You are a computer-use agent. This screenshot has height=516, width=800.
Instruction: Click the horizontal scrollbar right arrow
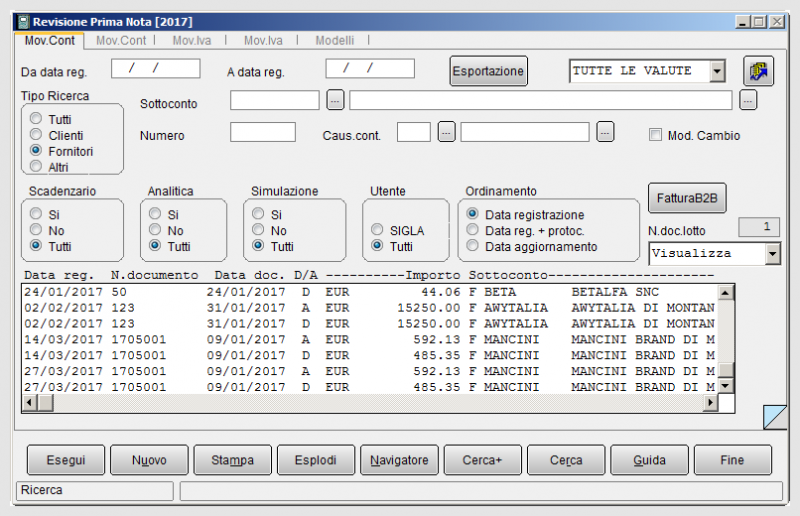tap(710, 403)
